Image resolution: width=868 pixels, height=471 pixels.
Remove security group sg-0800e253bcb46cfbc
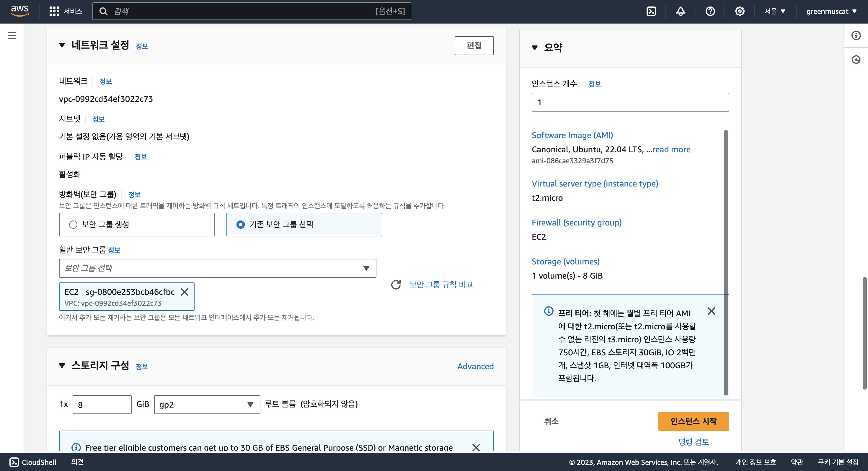184,292
